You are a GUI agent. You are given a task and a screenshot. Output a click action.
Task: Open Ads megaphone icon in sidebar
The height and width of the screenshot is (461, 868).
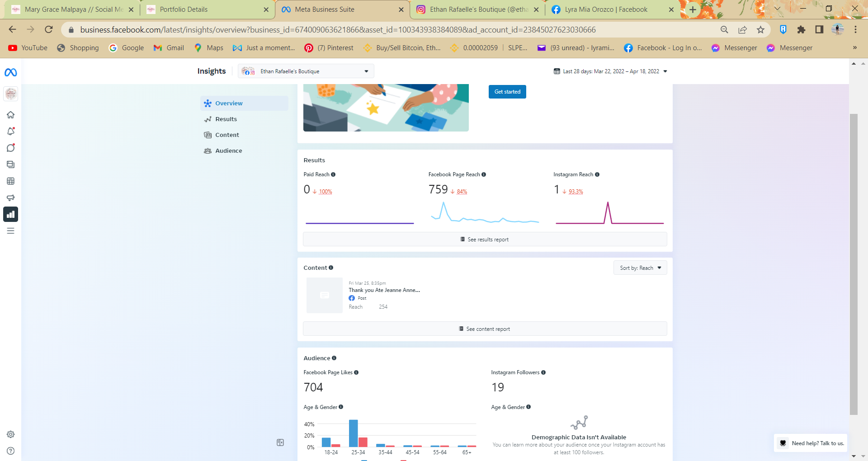point(11,198)
